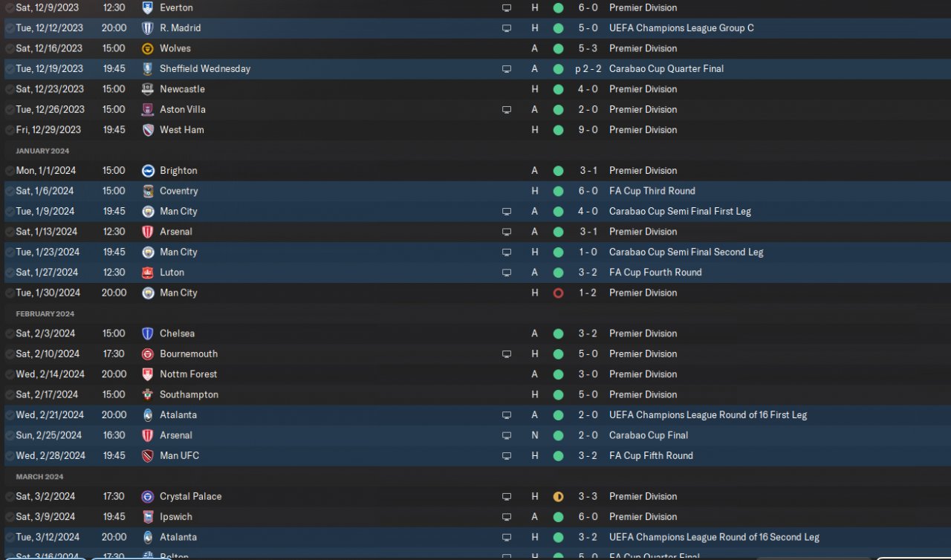Click the Everton club badge
Image resolution: width=951 pixels, height=560 pixels.
(x=148, y=7)
